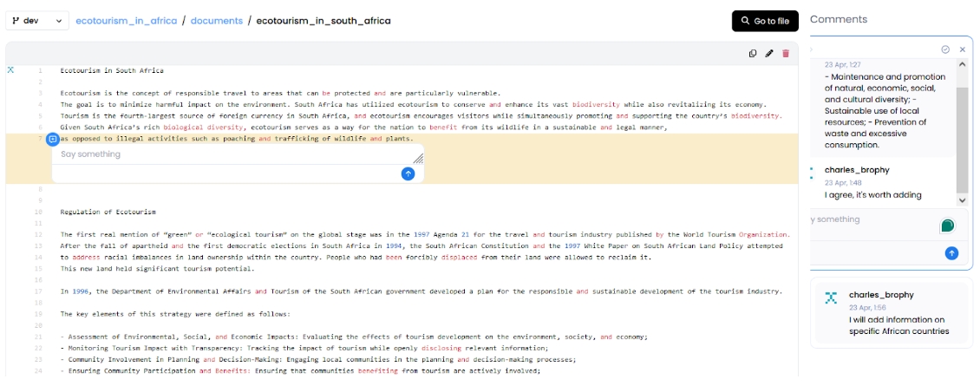Close the open comment thread
The width and height of the screenshot is (980, 386).
coord(962,49)
